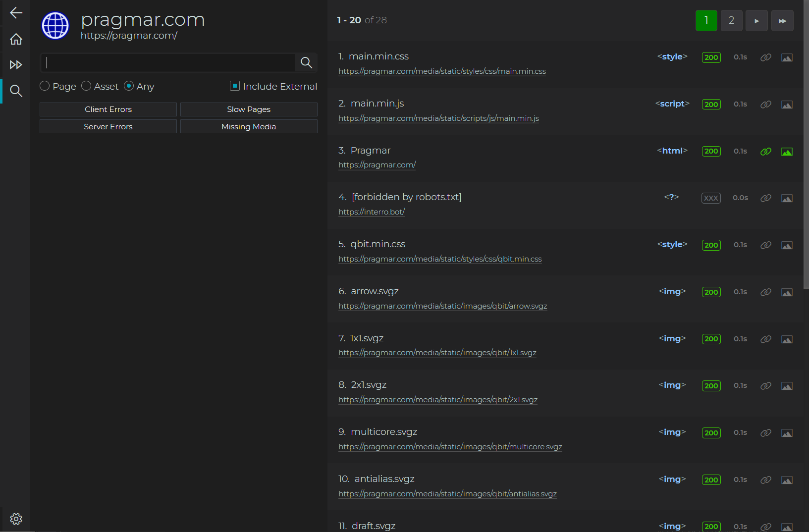
Task: Filter by Client Errors
Action: click(108, 109)
